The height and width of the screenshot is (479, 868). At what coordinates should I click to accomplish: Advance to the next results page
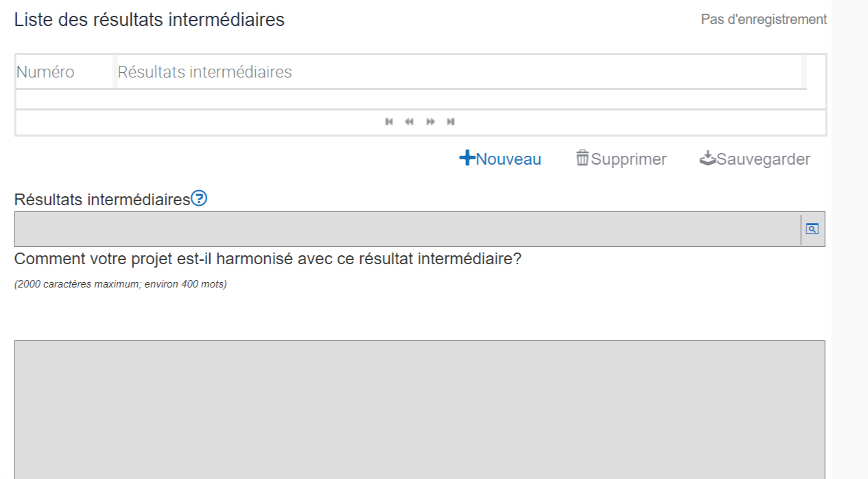pos(430,122)
